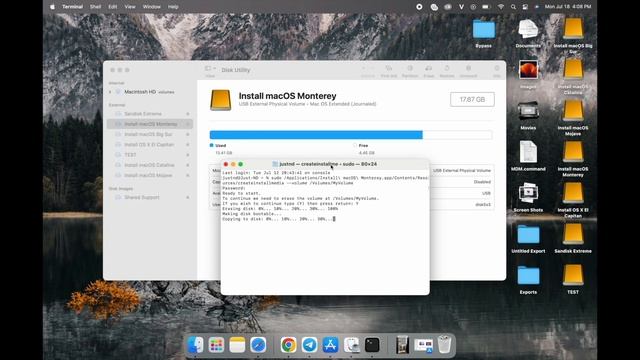
Task: Click the date and time in menu bar
Action: [568, 7]
